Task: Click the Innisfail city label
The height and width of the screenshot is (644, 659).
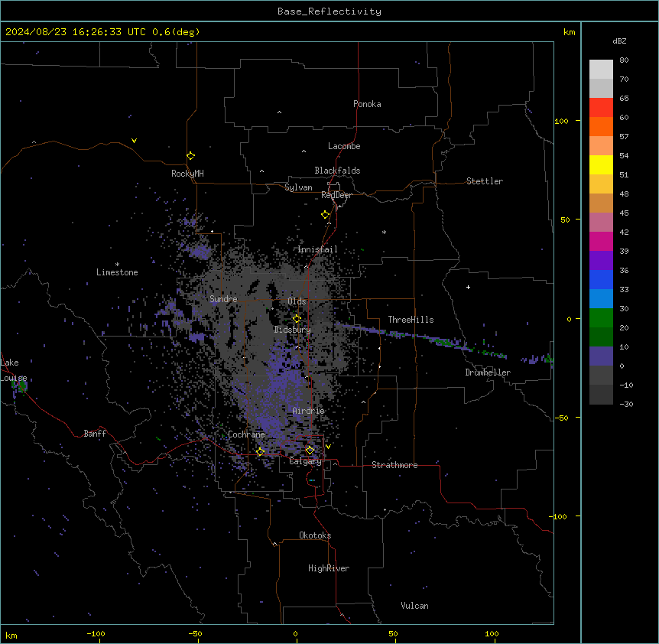Action: [x=317, y=249]
